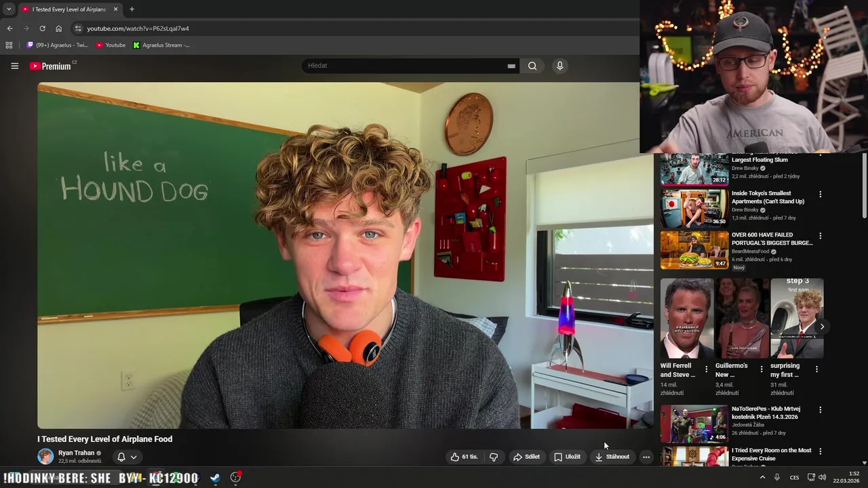Open clock and date 1:52 flyout
The image size is (868, 488).
(846, 477)
